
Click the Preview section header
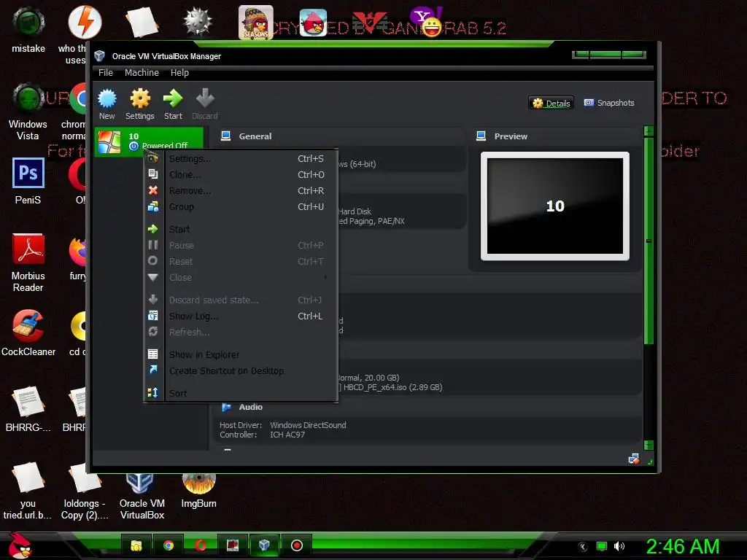[511, 136]
